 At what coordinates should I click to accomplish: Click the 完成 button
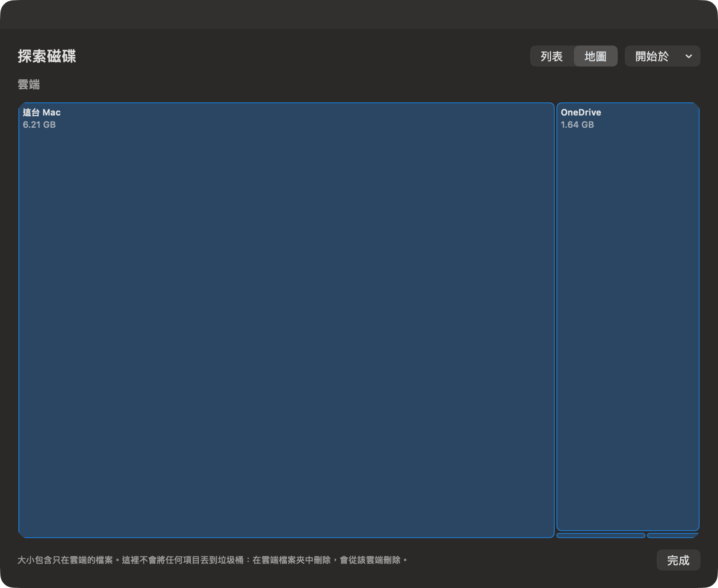(678, 560)
